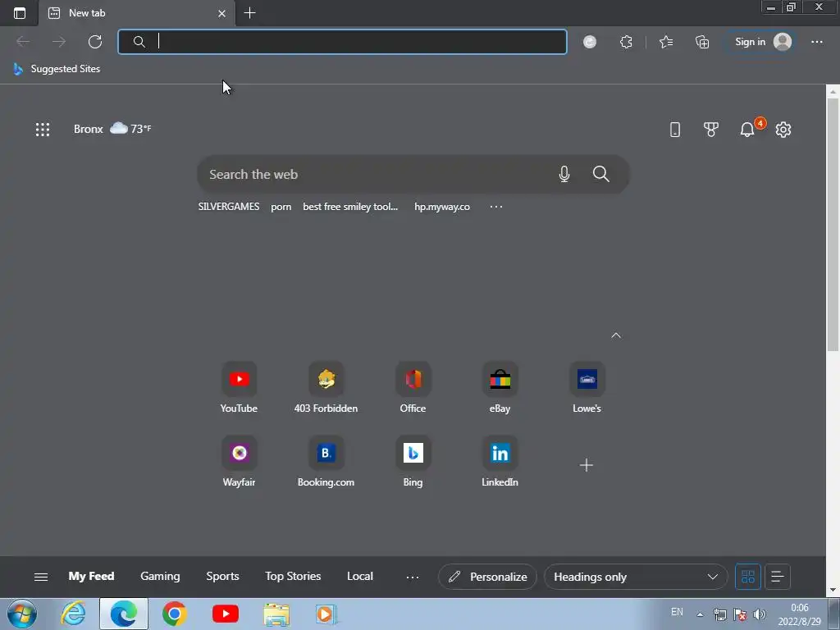
Task: Select the SILVERGAMES recent search
Action: pos(229,207)
